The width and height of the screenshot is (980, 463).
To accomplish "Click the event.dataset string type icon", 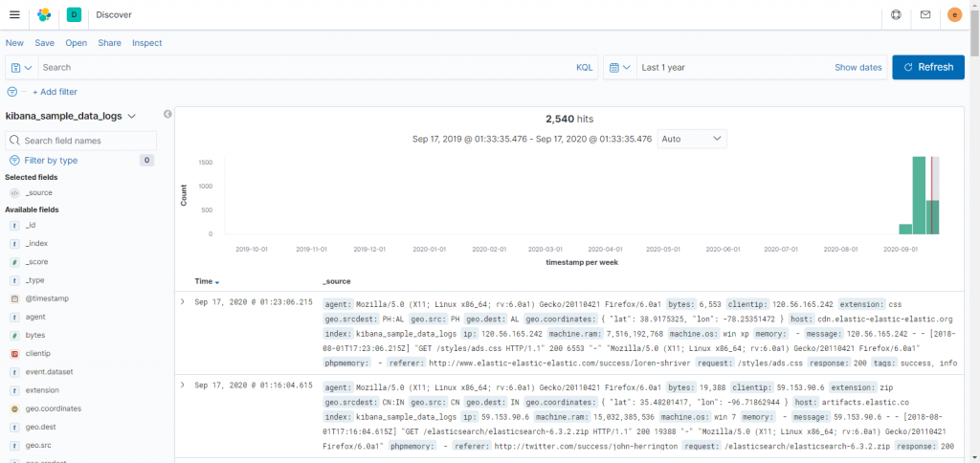I will click(14, 372).
